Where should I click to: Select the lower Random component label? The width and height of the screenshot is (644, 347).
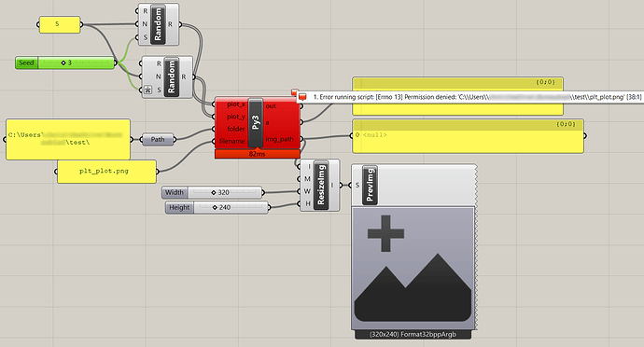(x=172, y=76)
